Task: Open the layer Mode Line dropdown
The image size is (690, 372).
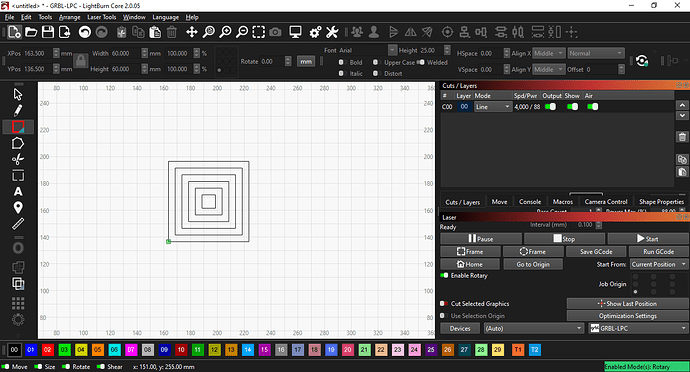Action: click(x=493, y=107)
